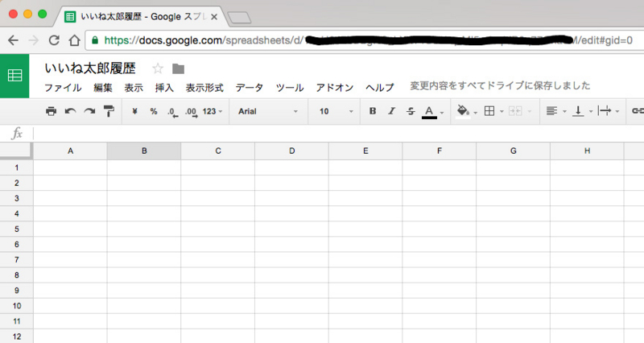Toggle strikethrough formatting
The width and height of the screenshot is (644, 343).
pyautogui.click(x=411, y=111)
